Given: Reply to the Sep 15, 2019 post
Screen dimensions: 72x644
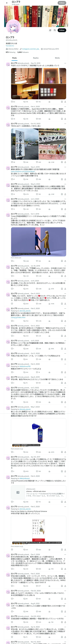Looking at the screenshot, I should pos(12,102).
